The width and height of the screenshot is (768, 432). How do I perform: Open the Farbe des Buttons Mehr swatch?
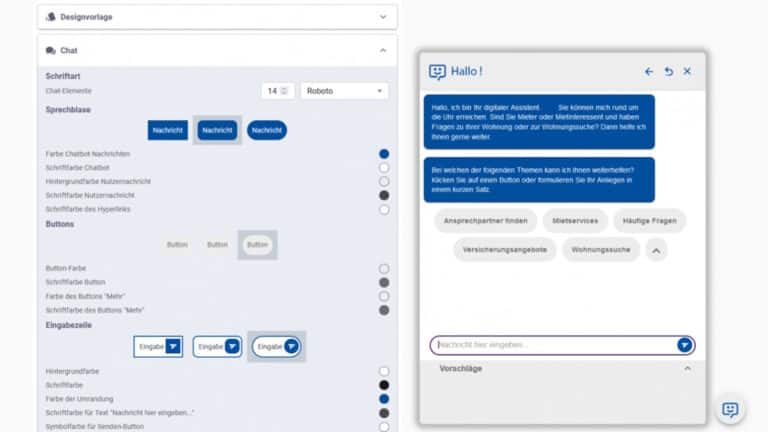point(384,296)
